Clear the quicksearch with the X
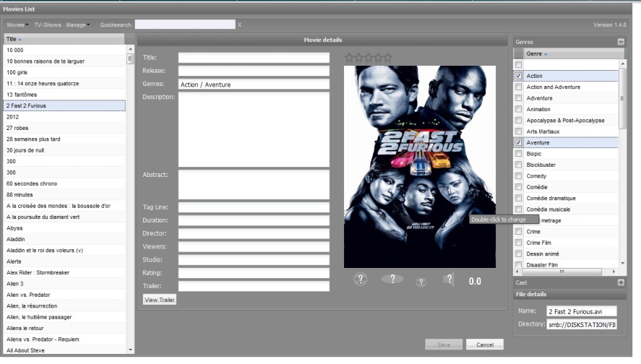This screenshot has width=641, height=364. [239, 25]
